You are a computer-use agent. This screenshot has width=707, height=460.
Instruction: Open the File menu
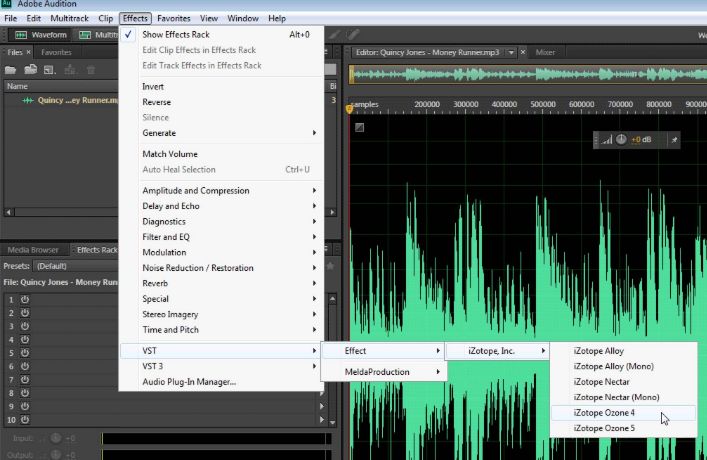pos(10,18)
